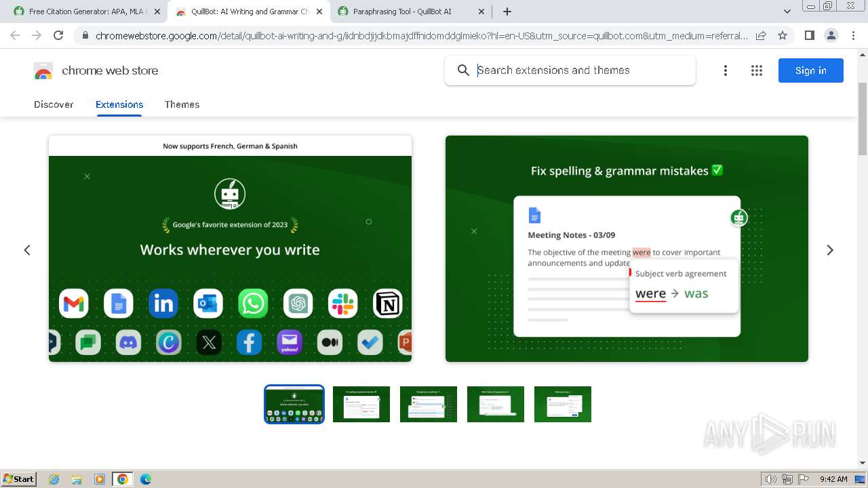
Task: Click the Sign in button
Action: 811,70
